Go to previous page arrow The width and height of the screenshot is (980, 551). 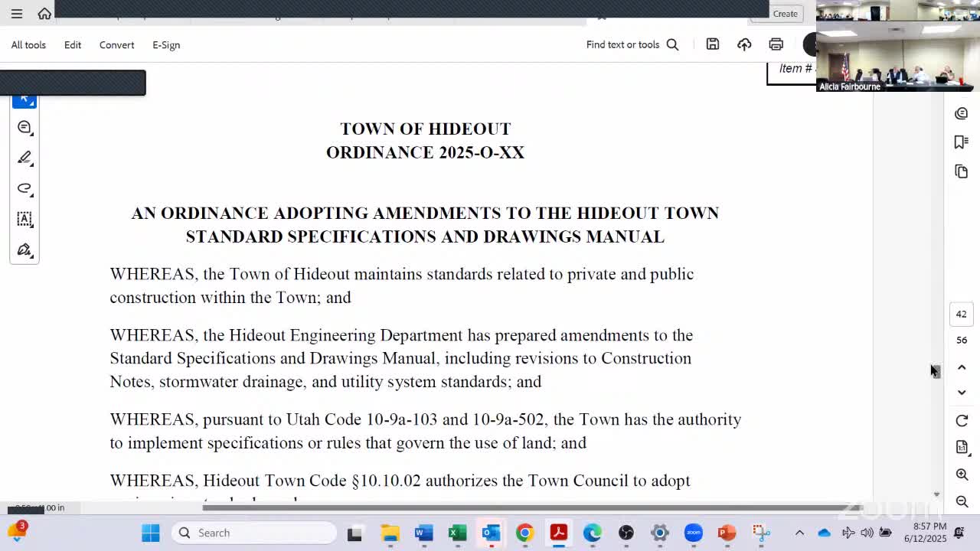tap(962, 368)
